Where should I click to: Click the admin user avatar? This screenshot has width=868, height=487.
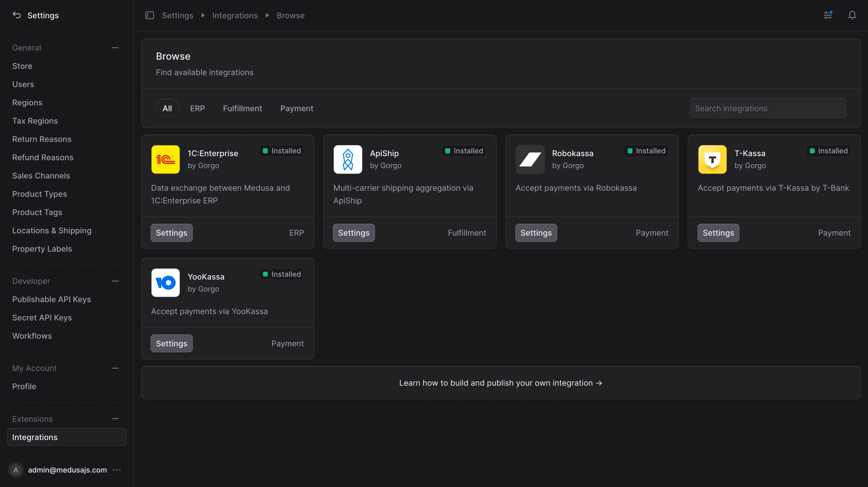click(15, 470)
